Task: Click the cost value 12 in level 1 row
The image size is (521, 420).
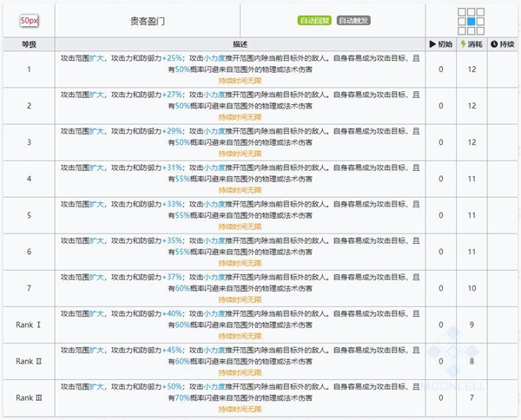Action: click(472, 69)
